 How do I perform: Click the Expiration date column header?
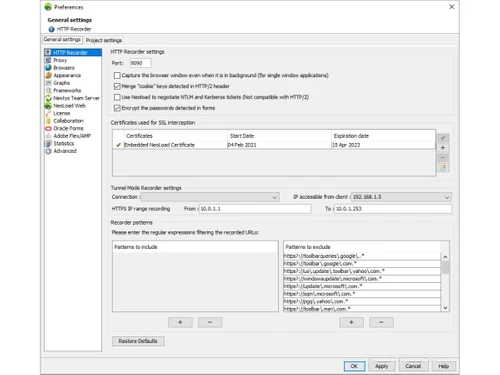point(383,136)
